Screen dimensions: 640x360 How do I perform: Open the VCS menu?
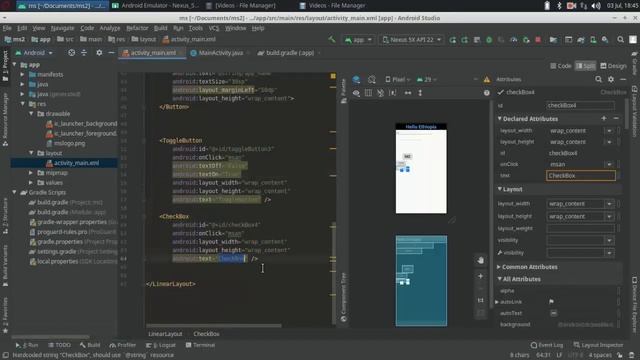214,28
